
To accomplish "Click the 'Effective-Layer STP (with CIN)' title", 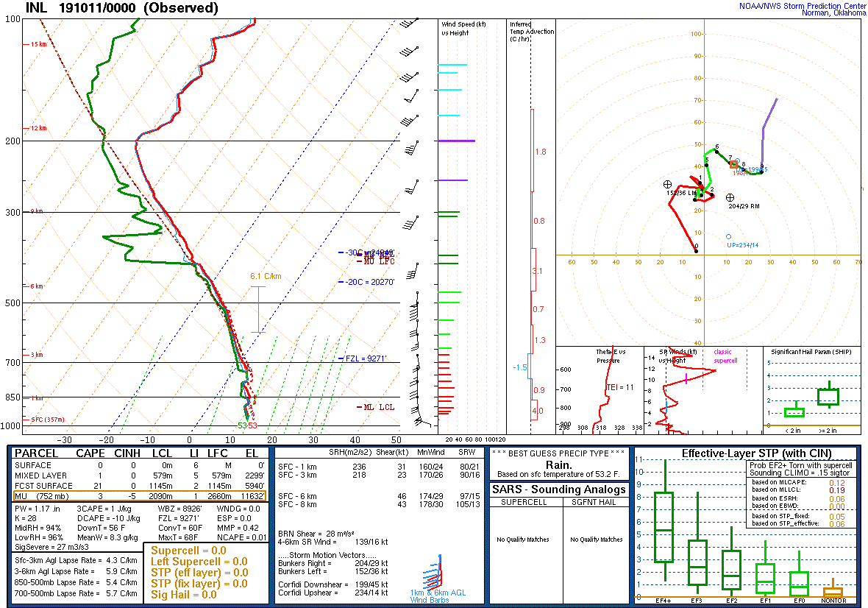I will pyautogui.click(x=757, y=453).
